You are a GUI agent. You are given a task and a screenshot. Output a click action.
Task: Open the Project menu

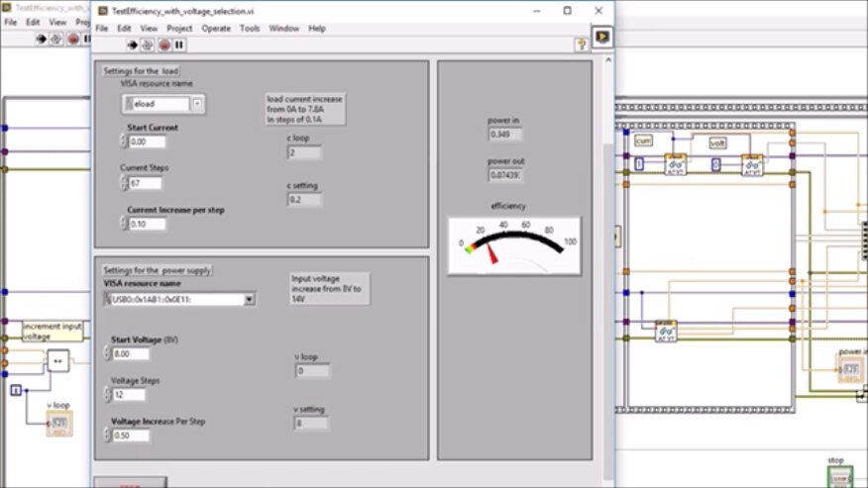click(179, 29)
